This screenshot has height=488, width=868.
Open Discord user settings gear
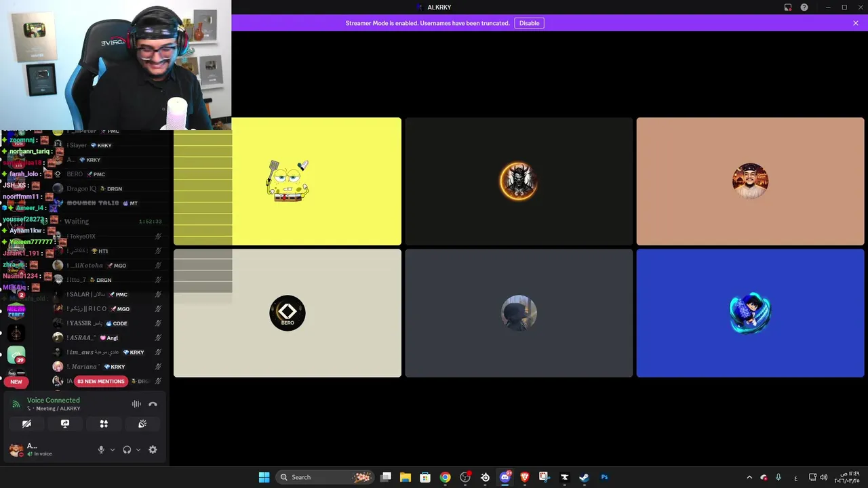153,449
